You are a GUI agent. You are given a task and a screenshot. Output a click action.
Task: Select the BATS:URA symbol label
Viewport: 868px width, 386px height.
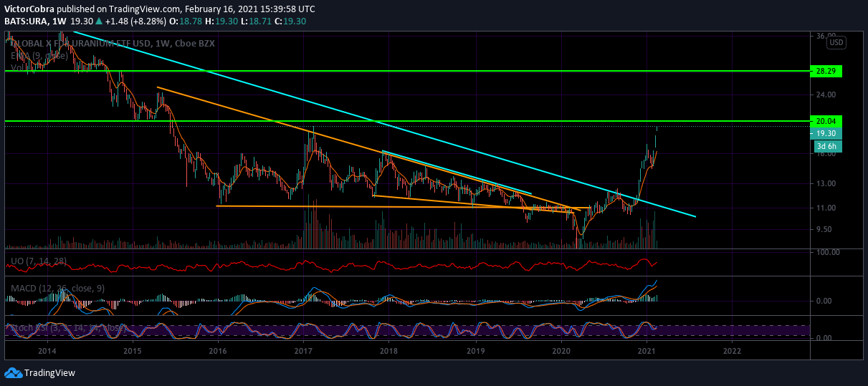(x=26, y=21)
